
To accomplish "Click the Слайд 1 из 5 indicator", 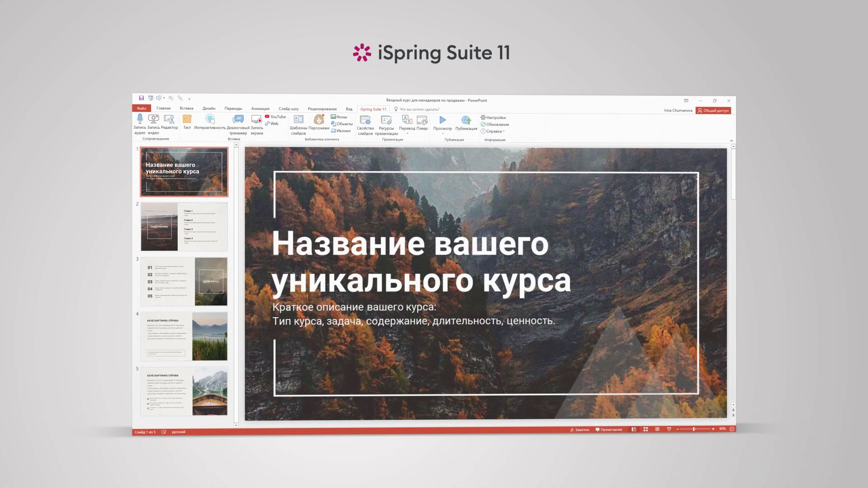I will 145,432.
